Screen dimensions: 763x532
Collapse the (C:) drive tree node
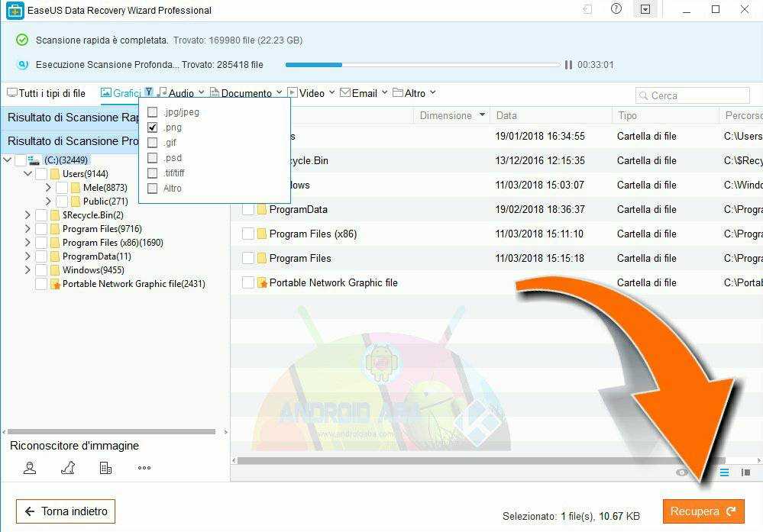click(x=8, y=160)
